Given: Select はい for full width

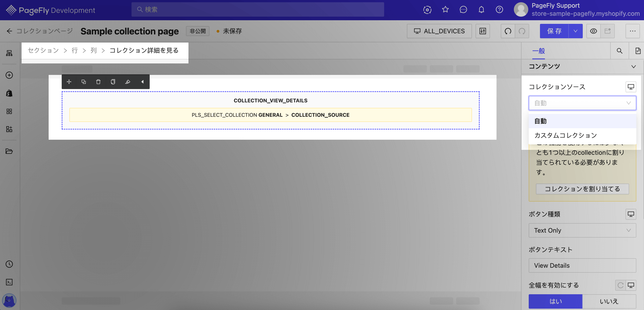Looking at the screenshot, I should point(556,301).
